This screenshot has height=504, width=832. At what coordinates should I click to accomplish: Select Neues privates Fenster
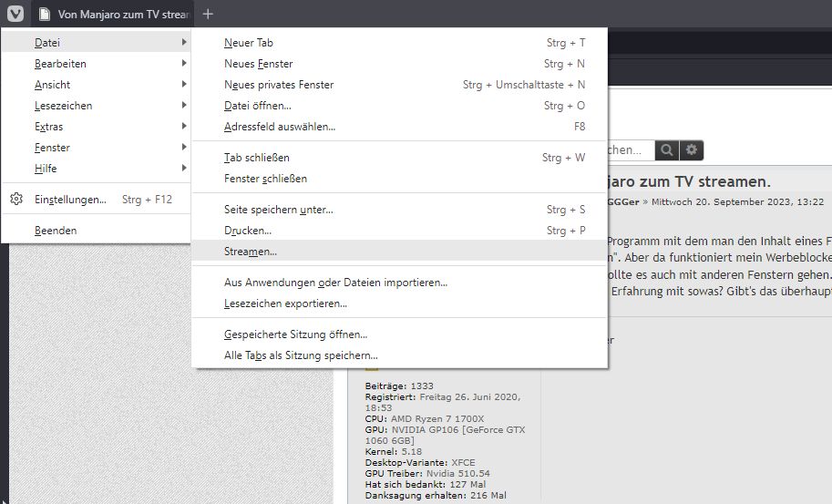pos(279,85)
